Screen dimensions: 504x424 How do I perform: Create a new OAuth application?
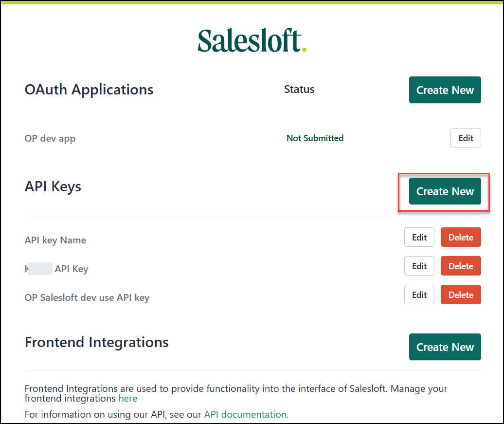coord(445,90)
